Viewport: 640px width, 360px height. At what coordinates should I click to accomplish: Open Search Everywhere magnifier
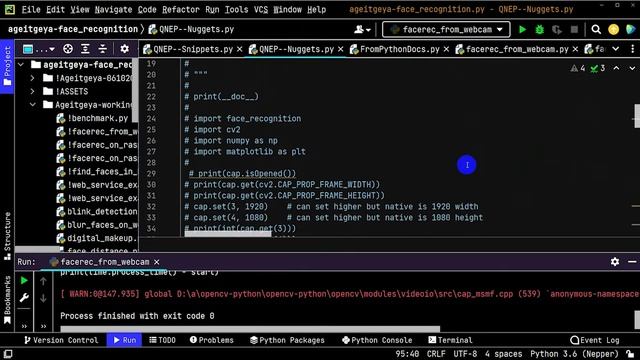click(596, 29)
